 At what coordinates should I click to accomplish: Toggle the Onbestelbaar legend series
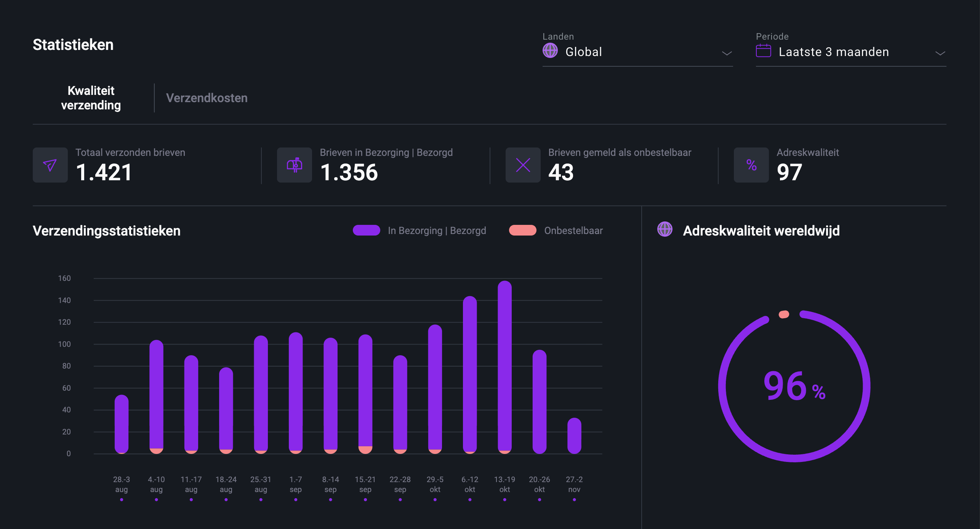pos(573,231)
